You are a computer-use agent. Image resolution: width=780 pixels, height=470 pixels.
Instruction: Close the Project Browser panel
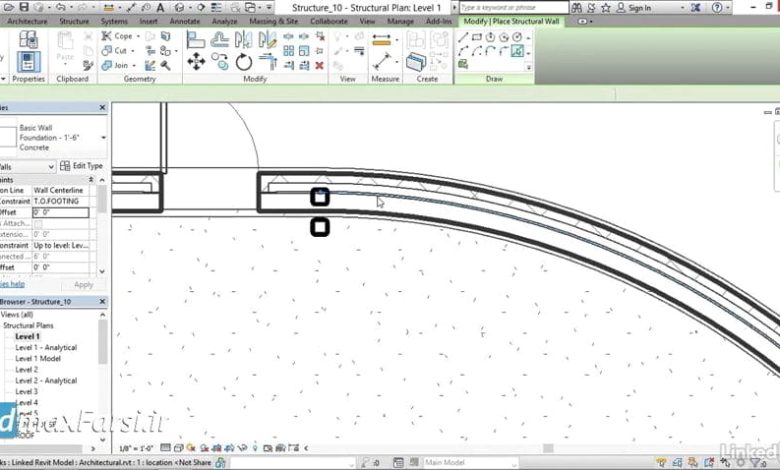(102, 301)
